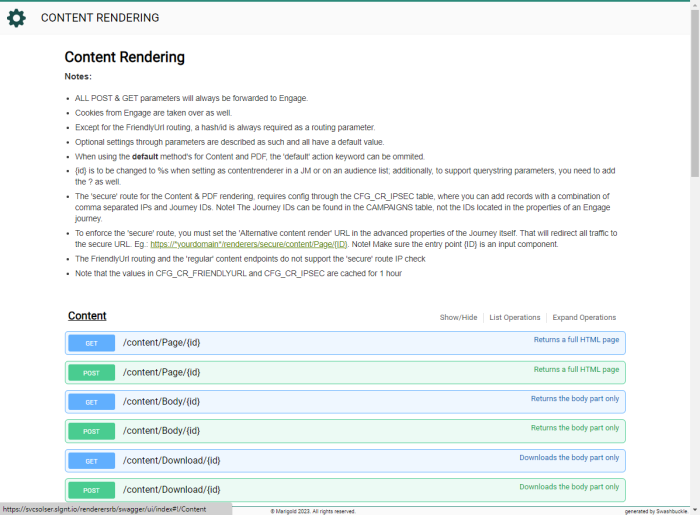Viewport: 700px width, 515px height.
Task: Click List Operations for Content
Action: [514, 318]
